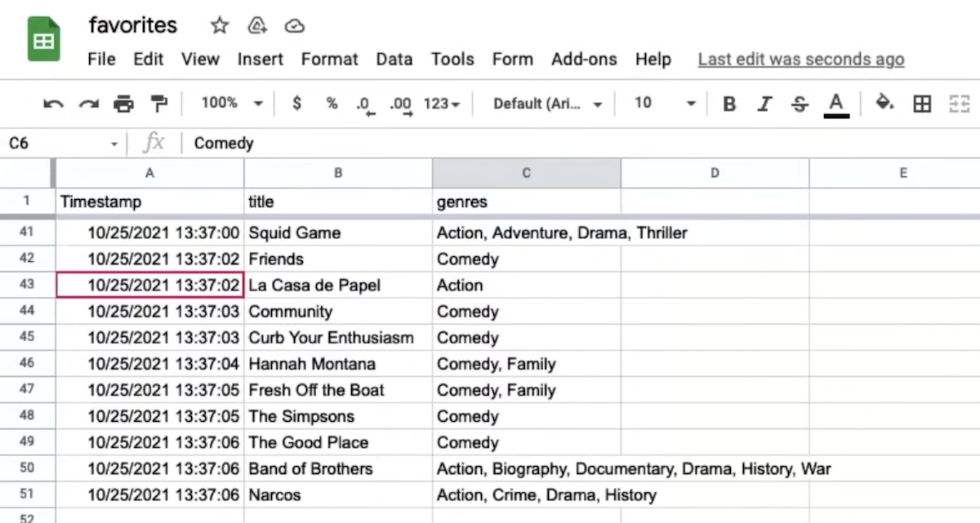Open the Default Arial font dropdown
The height and width of the screenshot is (523, 980).
pyautogui.click(x=548, y=104)
